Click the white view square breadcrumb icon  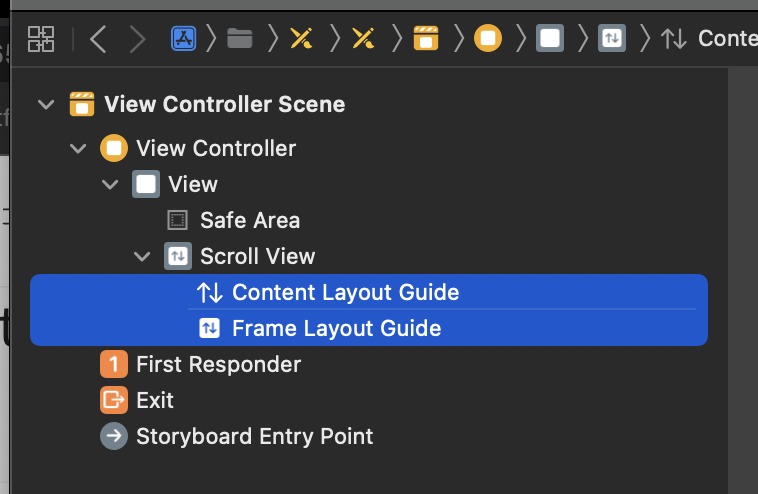point(550,38)
